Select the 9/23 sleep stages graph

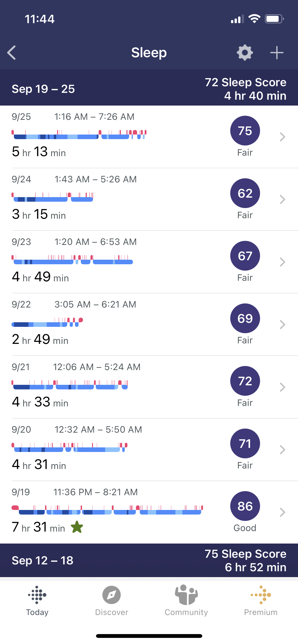(72, 260)
